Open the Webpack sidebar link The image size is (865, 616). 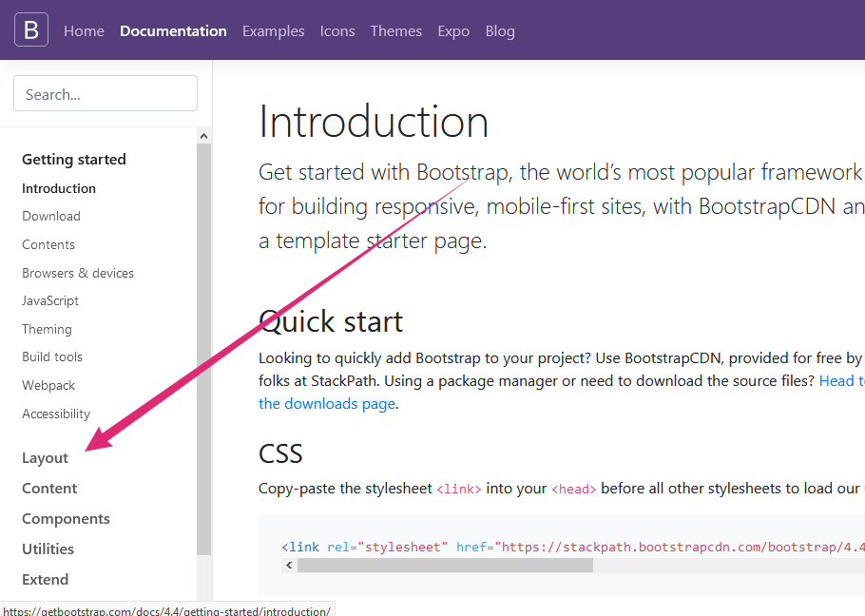(x=48, y=386)
